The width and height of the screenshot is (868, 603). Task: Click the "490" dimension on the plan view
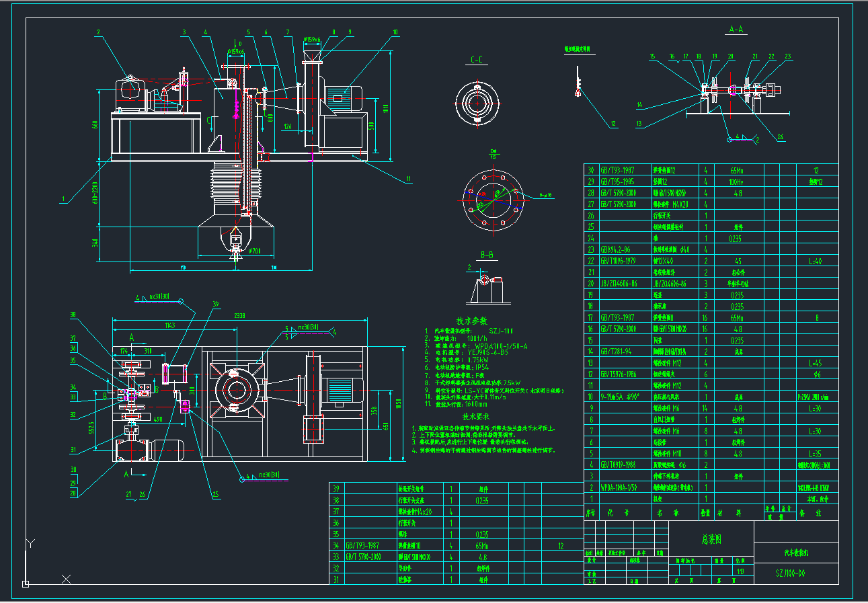tap(157, 419)
